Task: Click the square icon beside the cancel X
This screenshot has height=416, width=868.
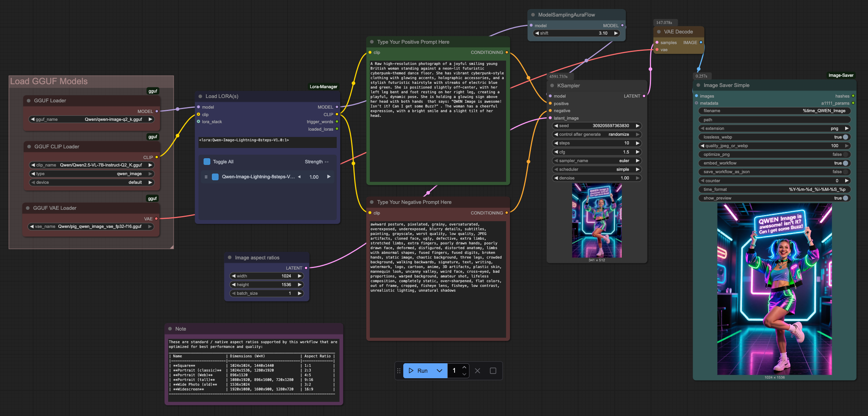Action: [x=493, y=371]
